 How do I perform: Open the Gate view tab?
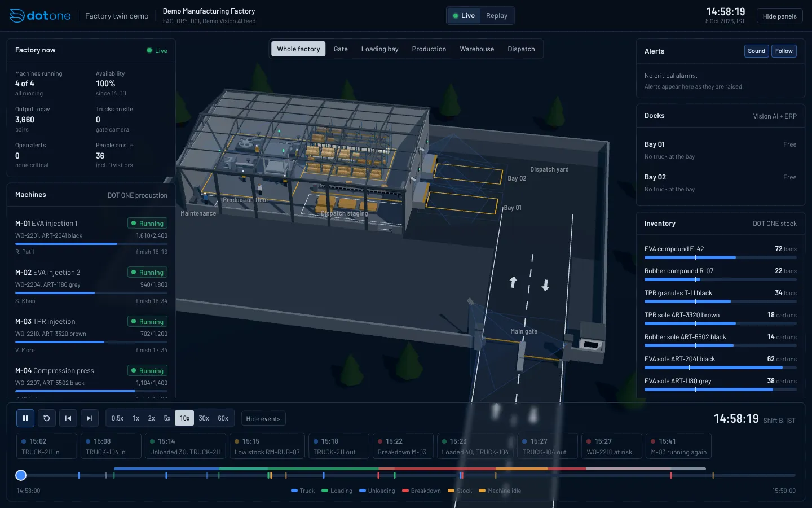coord(341,49)
